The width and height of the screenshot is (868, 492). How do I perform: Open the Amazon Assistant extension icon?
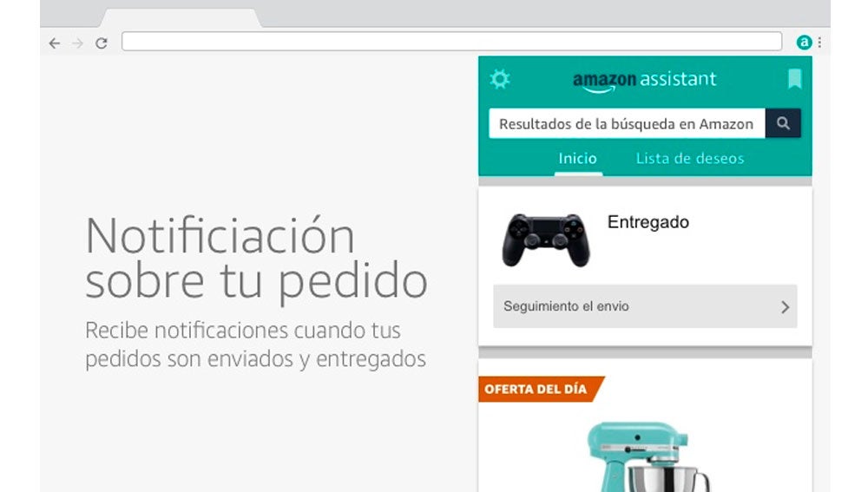coord(804,42)
